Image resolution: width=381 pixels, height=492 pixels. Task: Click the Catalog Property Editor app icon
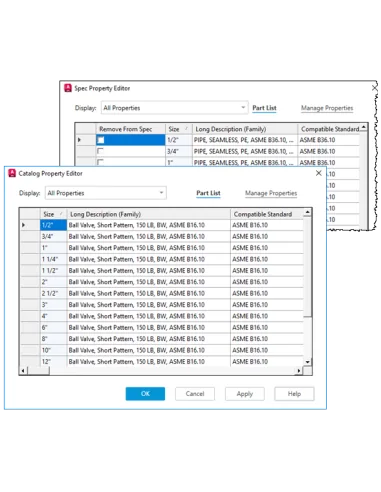[12, 173]
